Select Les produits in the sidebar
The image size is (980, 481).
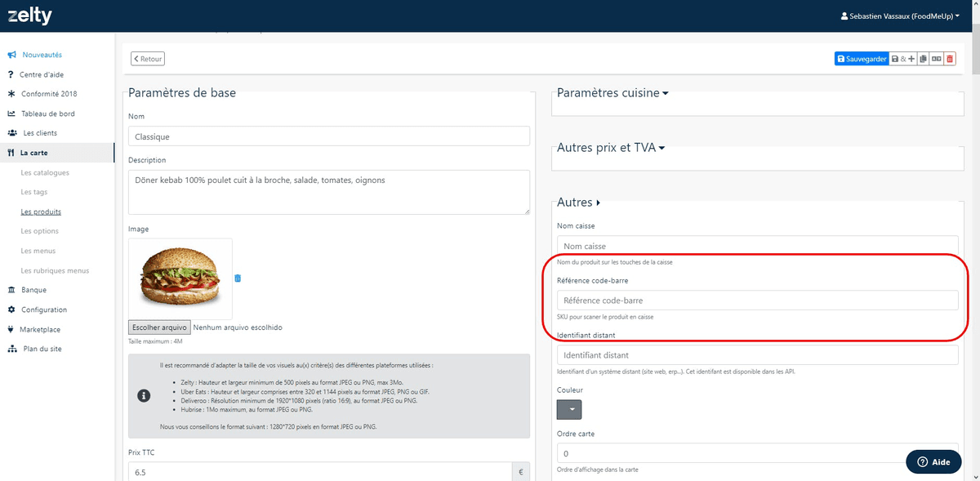click(41, 212)
